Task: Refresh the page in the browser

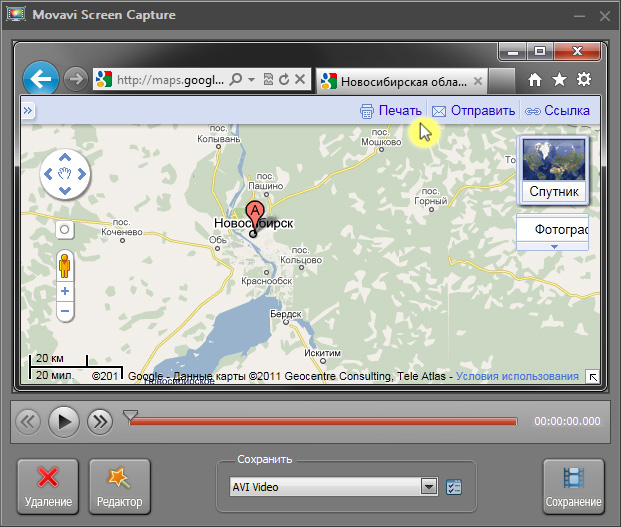Action: point(284,80)
